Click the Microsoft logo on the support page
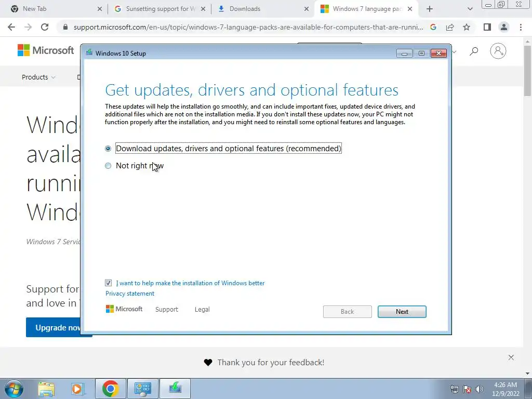 46,50
